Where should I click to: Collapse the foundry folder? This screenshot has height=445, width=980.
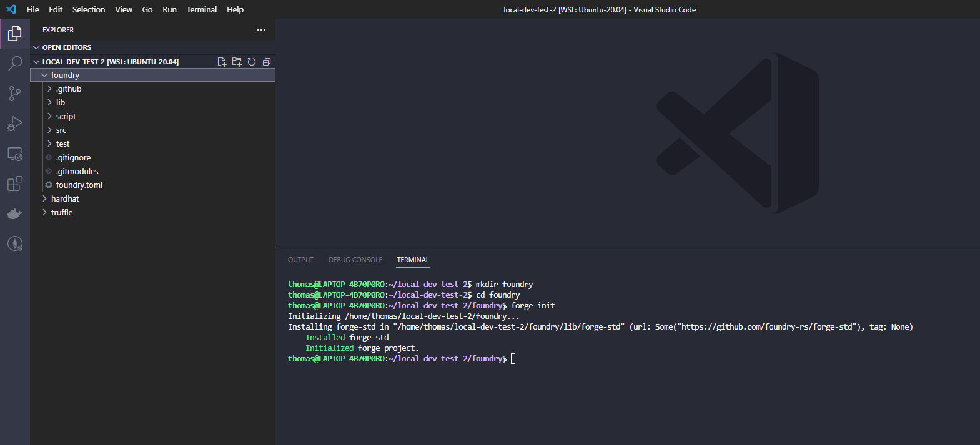(x=44, y=75)
